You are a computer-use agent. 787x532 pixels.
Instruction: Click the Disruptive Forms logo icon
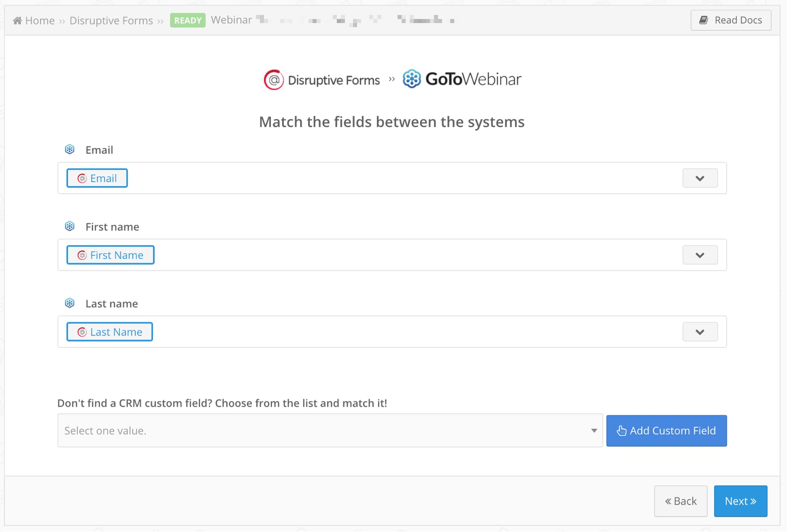point(273,80)
